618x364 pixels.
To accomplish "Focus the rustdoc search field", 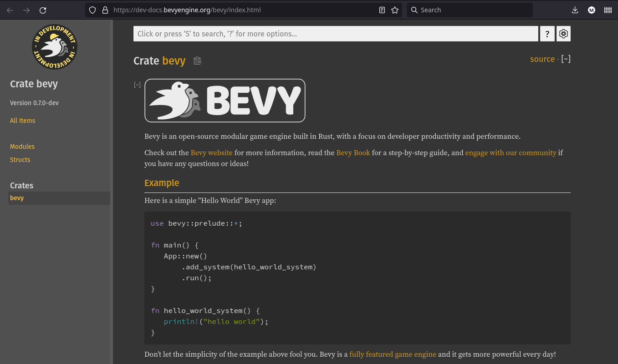I will 336,33.
